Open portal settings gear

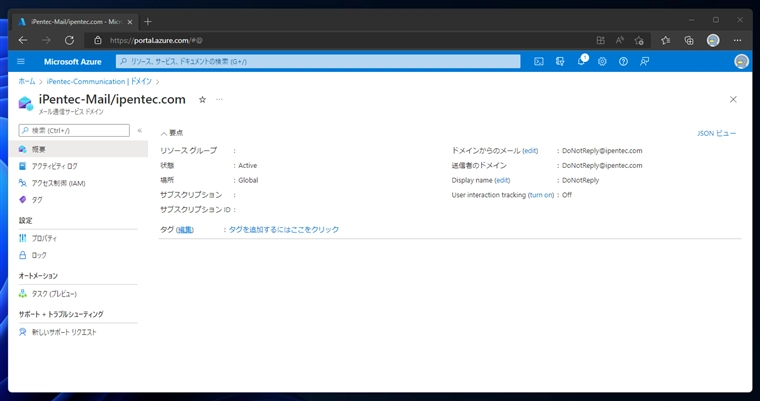[602, 62]
